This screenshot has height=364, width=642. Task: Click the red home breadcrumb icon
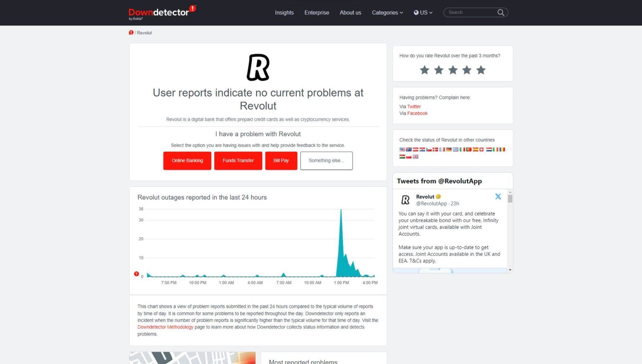coord(131,33)
